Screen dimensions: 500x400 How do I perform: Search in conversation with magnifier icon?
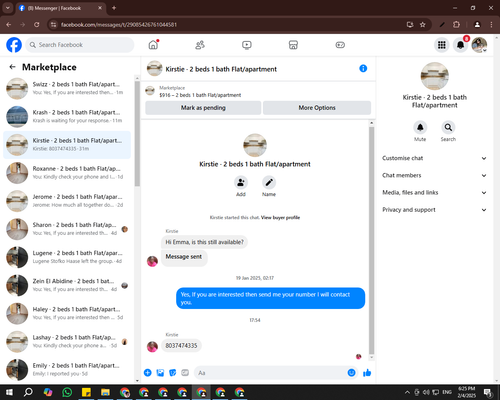(448, 127)
